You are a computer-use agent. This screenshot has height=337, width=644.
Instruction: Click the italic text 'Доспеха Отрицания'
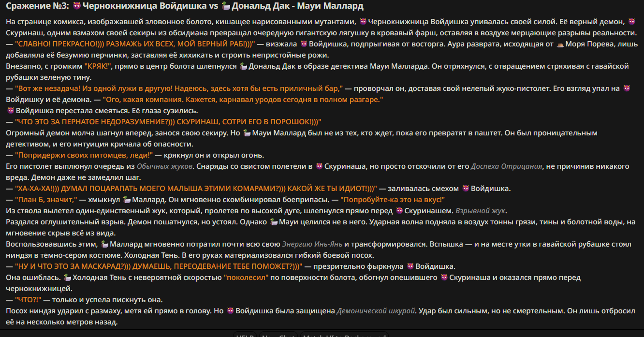[x=506, y=166]
